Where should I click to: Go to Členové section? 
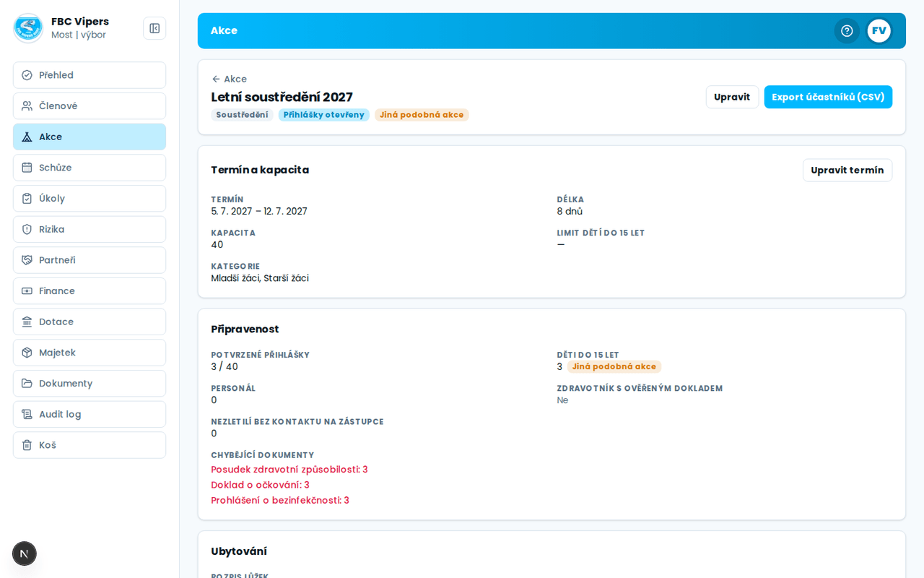click(90, 106)
